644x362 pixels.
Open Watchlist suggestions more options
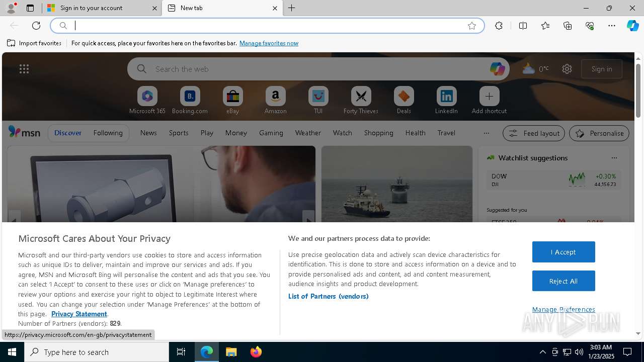tap(614, 158)
